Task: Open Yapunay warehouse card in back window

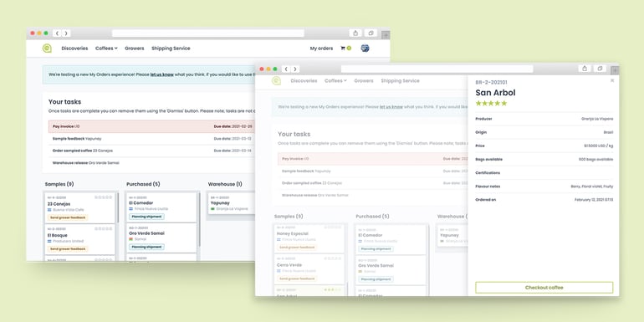Action: [x=231, y=203]
